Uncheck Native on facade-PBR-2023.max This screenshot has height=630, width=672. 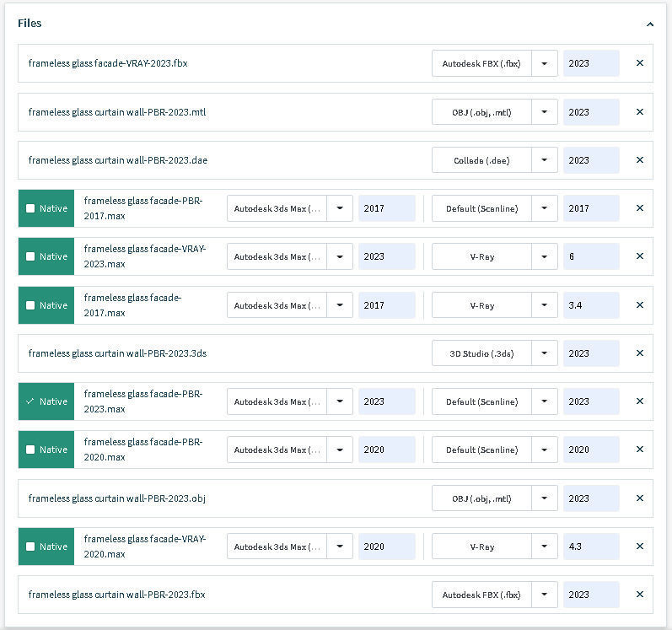(x=31, y=401)
